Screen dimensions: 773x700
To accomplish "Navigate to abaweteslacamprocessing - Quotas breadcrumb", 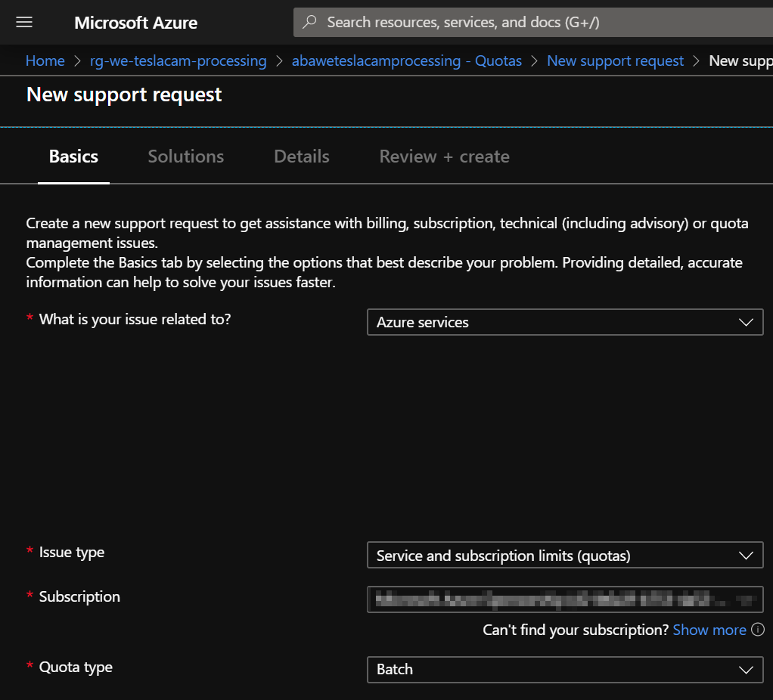I will [407, 60].
